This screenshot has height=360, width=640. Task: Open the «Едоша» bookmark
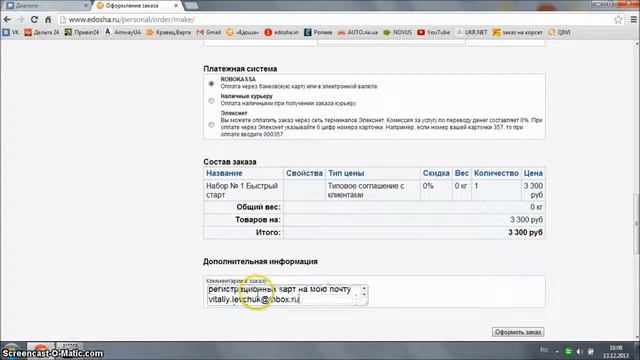(242, 32)
